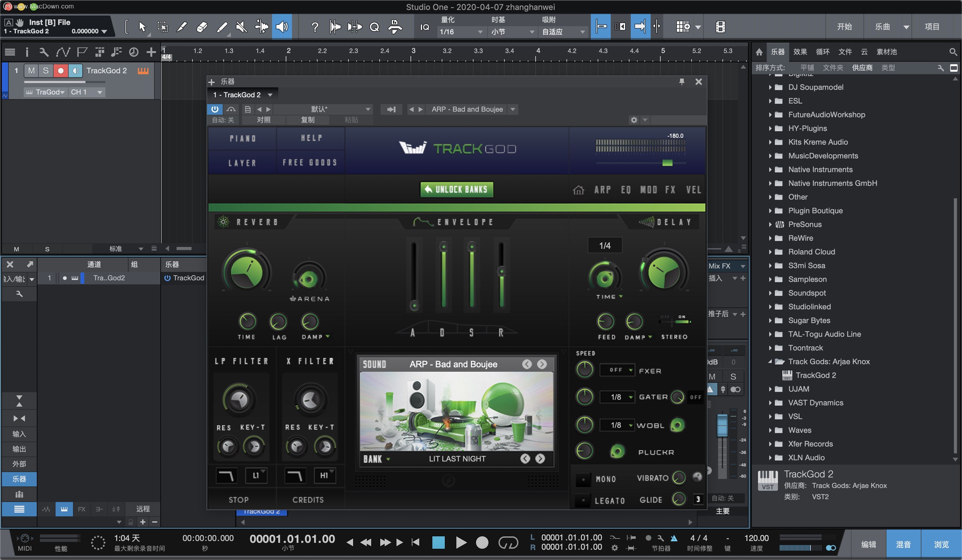This screenshot has height=560, width=962.
Task: Click the CREDITS button
Action: (308, 500)
